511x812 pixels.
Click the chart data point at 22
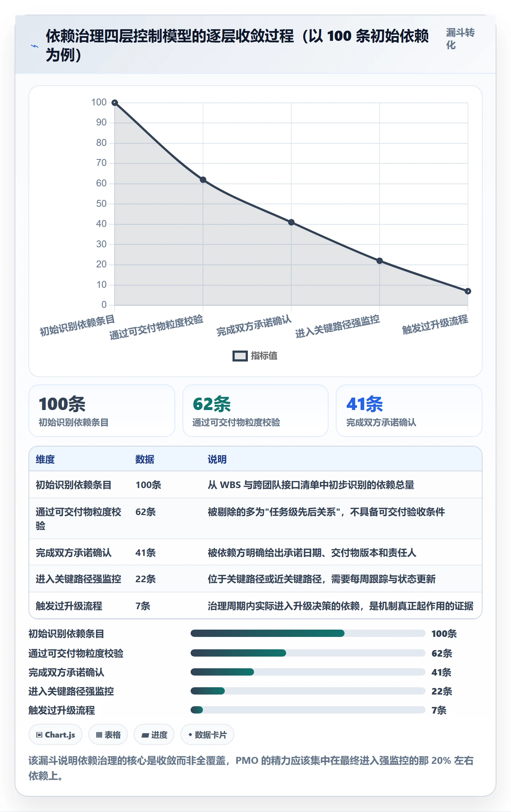click(x=380, y=261)
